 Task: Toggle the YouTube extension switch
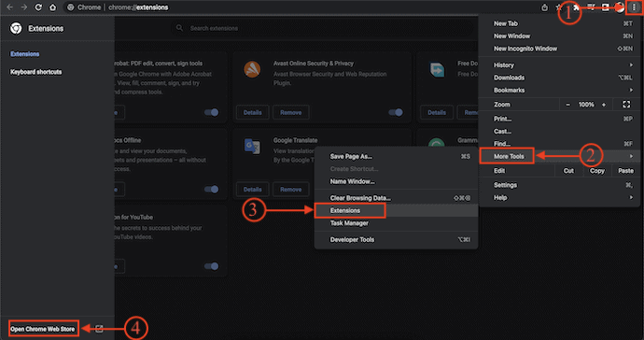point(212,266)
